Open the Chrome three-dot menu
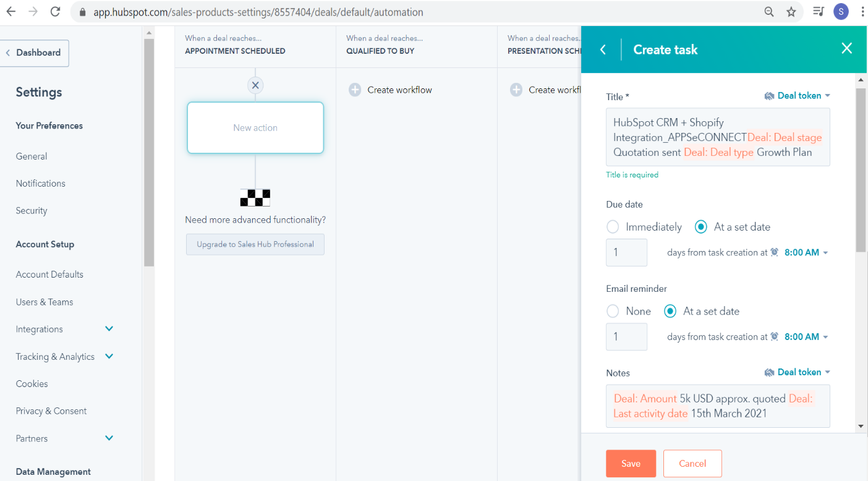This screenshot has height=481, width=868. [862, 12]
